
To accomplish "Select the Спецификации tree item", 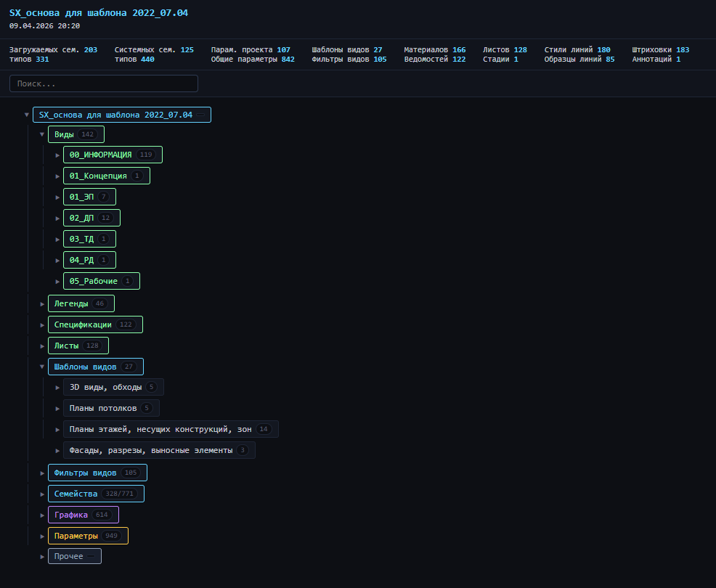I will 94,324.
